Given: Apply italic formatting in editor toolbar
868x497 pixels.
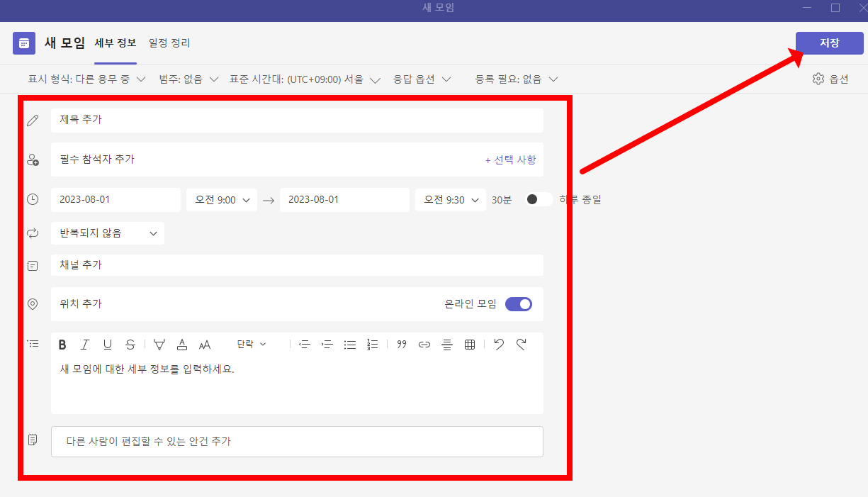Looking at the screenshot, I should pos(85,345).
